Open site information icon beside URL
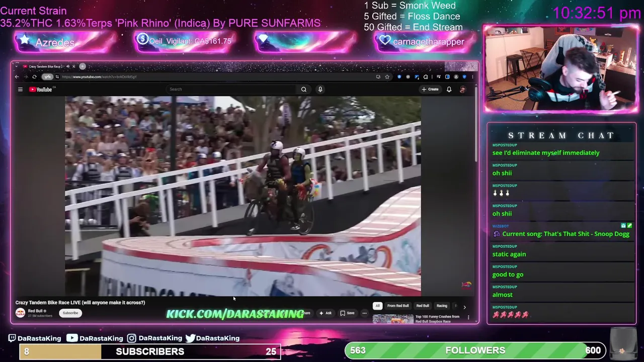Viewport: 644px width, 362px height. pyautogui.click(x=57, y=77)
